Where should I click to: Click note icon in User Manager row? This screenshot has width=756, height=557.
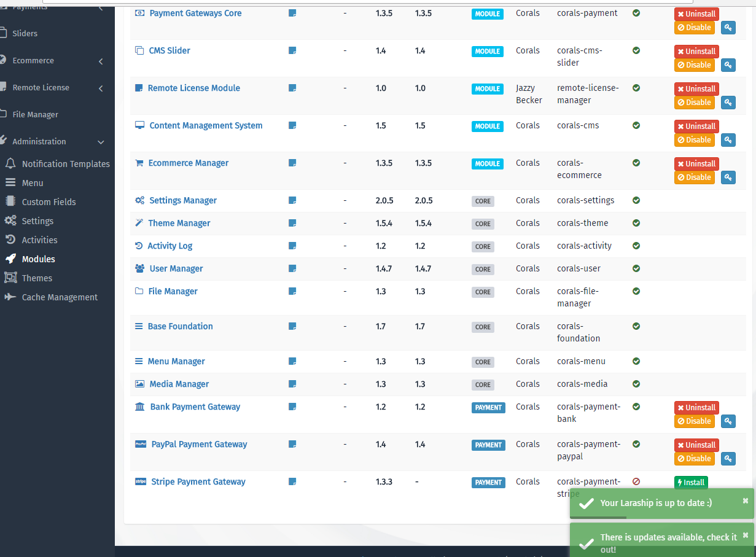click(x=292, y=268)
